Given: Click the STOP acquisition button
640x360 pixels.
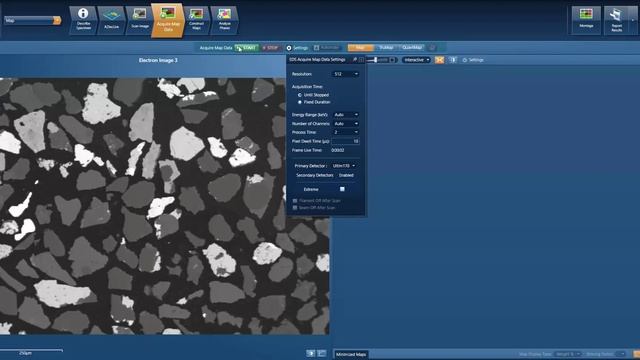Looking at the screenshot, I should pos(270,48).
